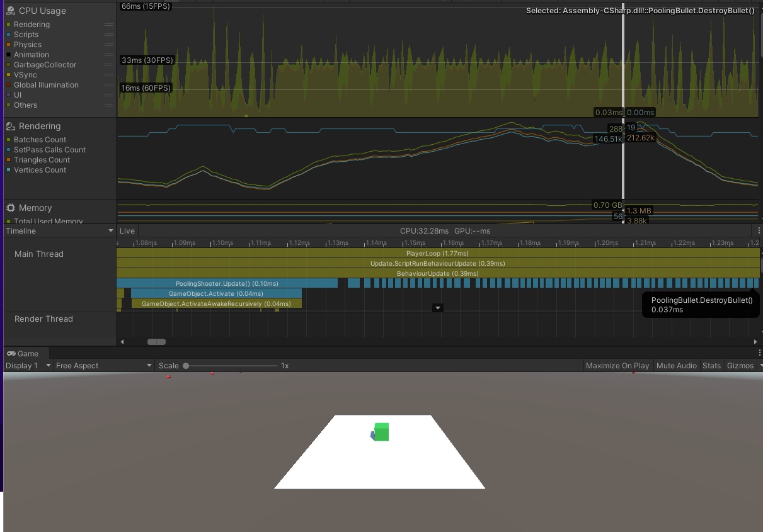Toggle Rendering category in CPU chart
This screenshot has height=532, width=763.
coord(8,25)
